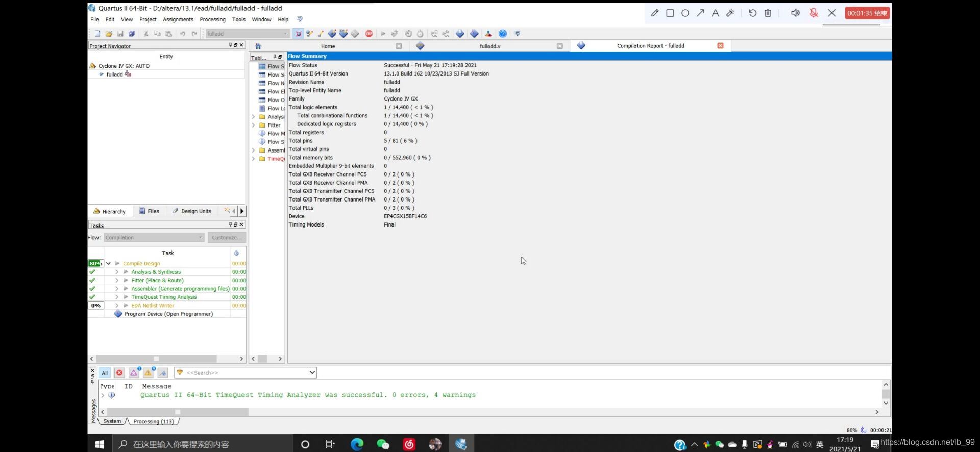The height and width of the screenshot is (452, 980).
Task: Select the rectangle annotation tool
Action: (x=670, y=13)
